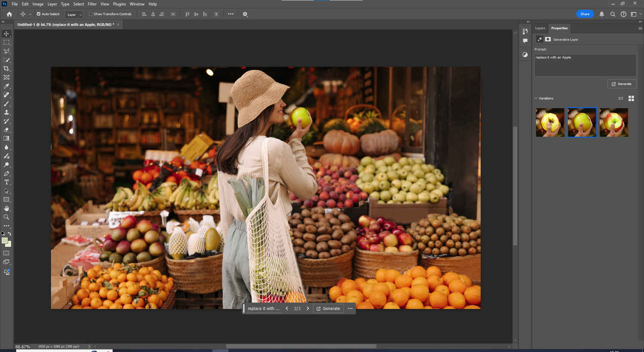Click the blue Share button

(x=585, y=14)
